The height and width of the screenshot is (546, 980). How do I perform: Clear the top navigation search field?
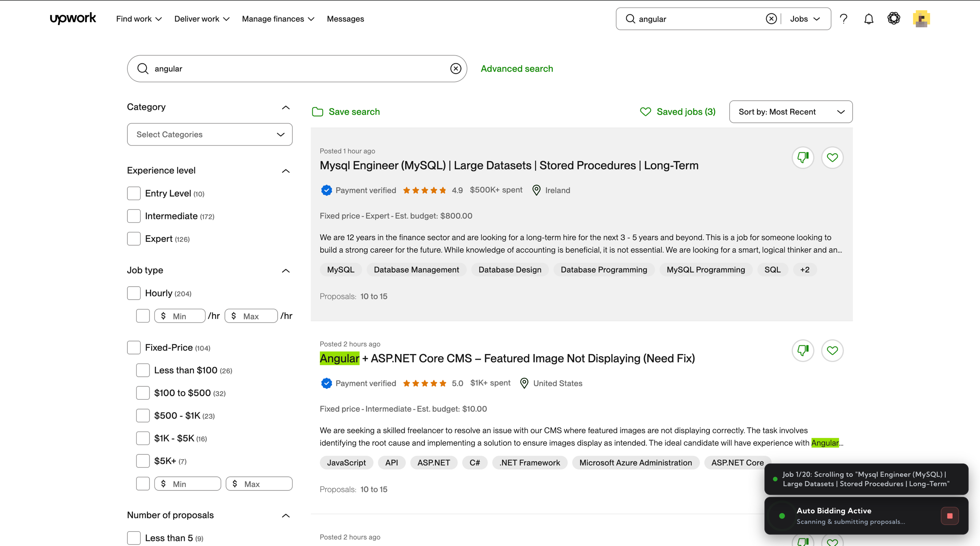pyautogui.click(x=771, y=19)
